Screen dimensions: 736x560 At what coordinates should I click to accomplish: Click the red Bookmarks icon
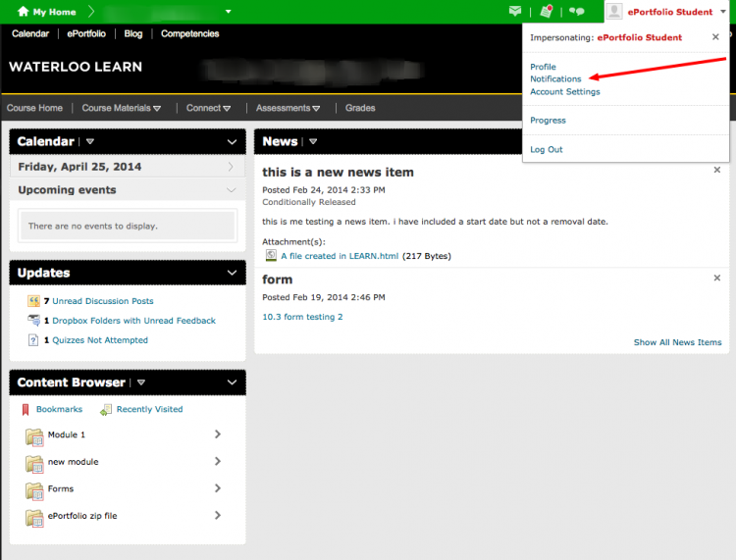[26, 409]
